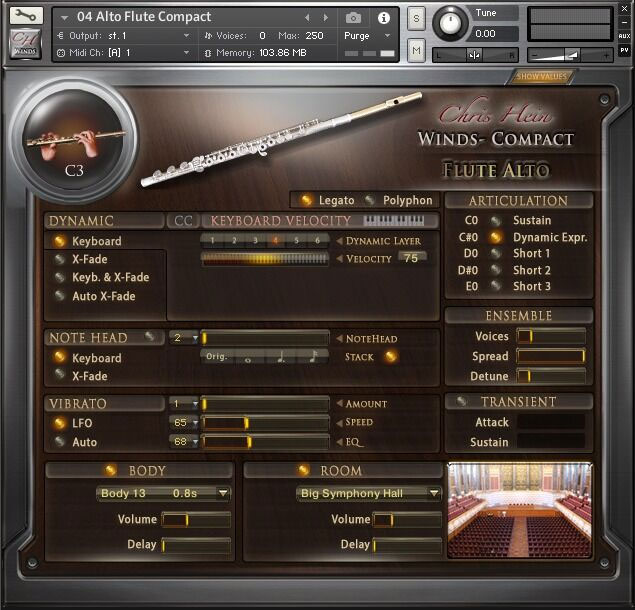The height and width of the screenshot is (610, 635).
Task: Open the instrument info icon
Action: point(383,17)
